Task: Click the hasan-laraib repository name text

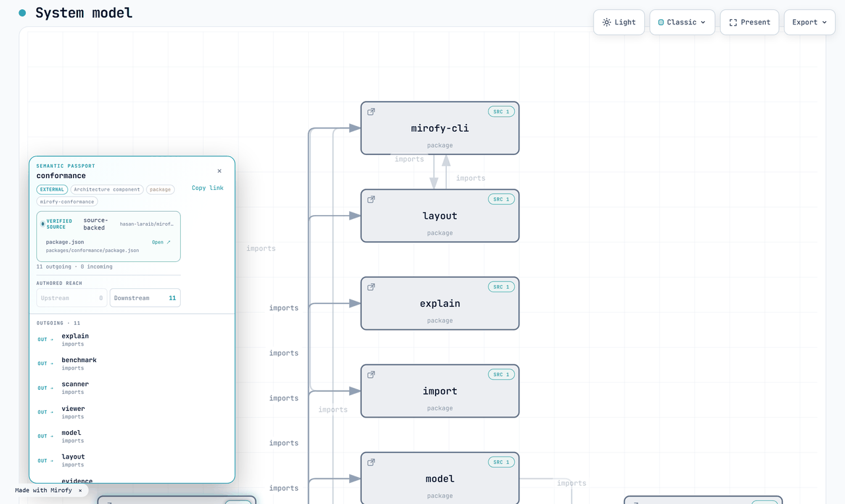Action: click(147, 224)
